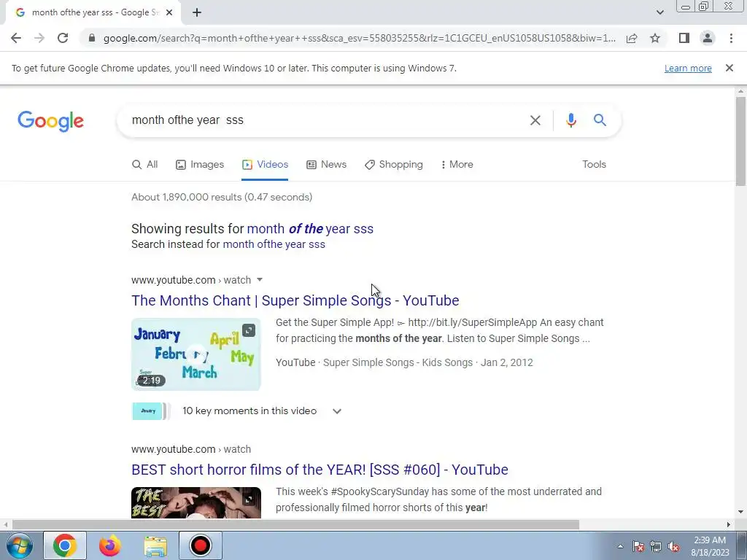The image size is (747, 560).
Task: Start voice search with the microphone icon
Action: coord(570,120)
